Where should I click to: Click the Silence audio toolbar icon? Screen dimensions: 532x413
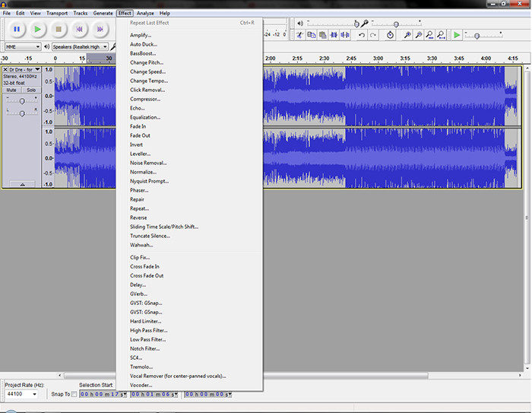pyautogui.click(x=344, y=35)
